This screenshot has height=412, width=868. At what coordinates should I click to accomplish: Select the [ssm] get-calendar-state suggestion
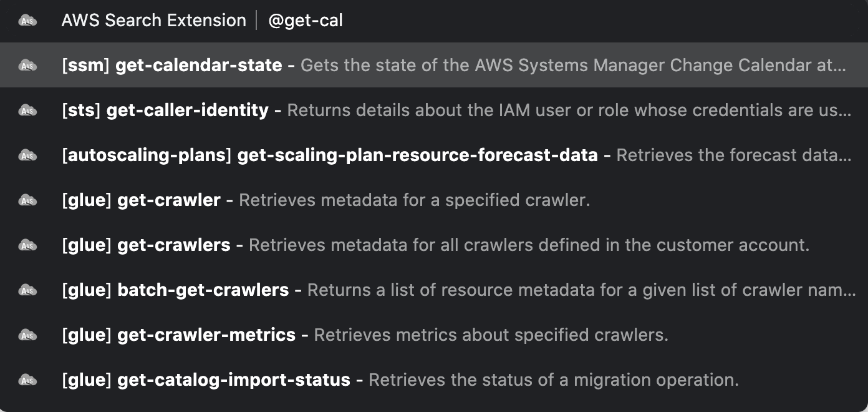tap(434, 65)
